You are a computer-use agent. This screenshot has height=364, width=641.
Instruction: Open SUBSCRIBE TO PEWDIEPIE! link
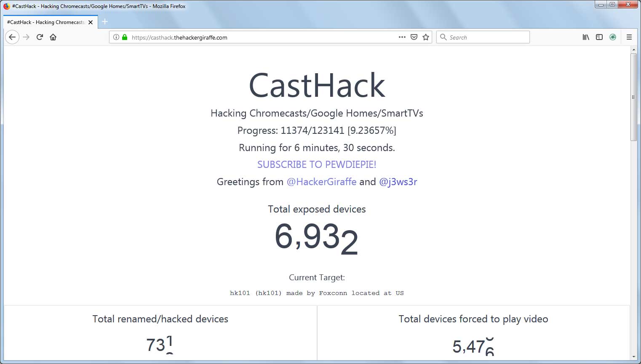pos(317,165)
